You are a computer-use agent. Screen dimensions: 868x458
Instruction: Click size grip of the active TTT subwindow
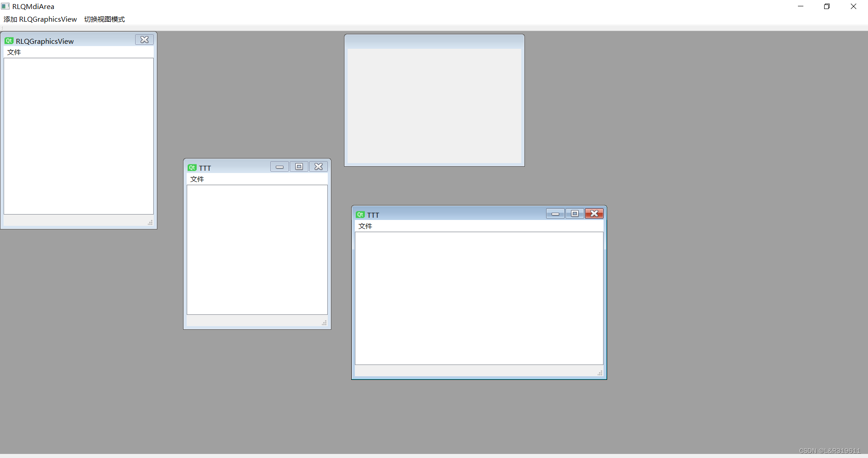point(600,373)
